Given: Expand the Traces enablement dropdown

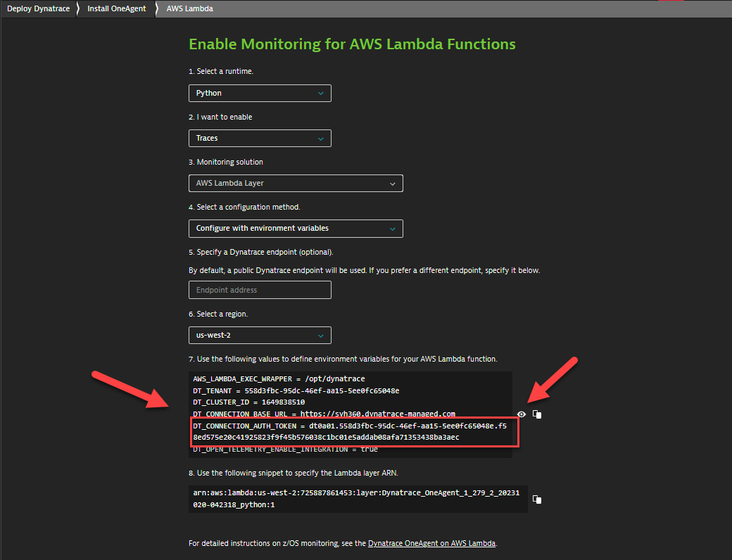Looking at the screenshot, I should 260,139.
